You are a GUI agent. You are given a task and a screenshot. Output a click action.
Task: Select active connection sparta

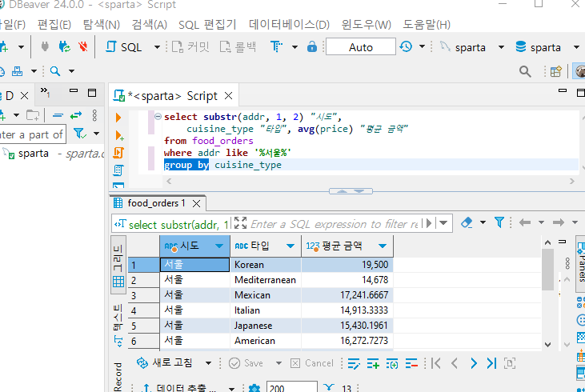[x=463, y=47]
